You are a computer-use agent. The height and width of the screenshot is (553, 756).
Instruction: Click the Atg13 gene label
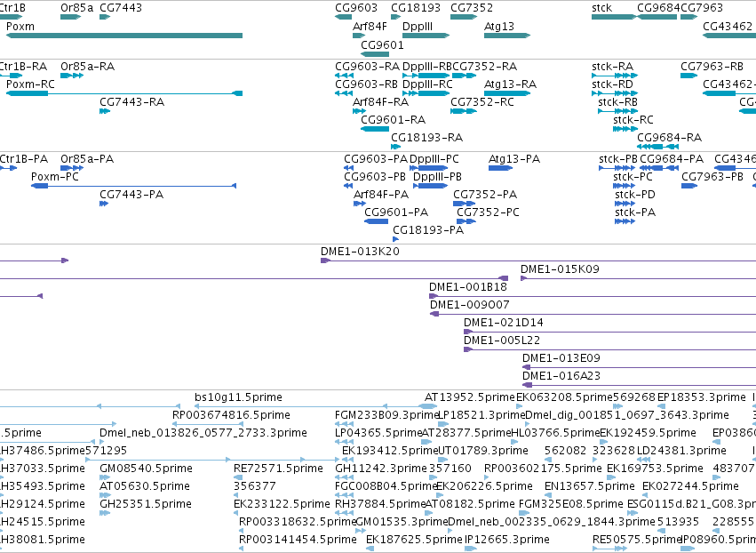pos(499,26)
